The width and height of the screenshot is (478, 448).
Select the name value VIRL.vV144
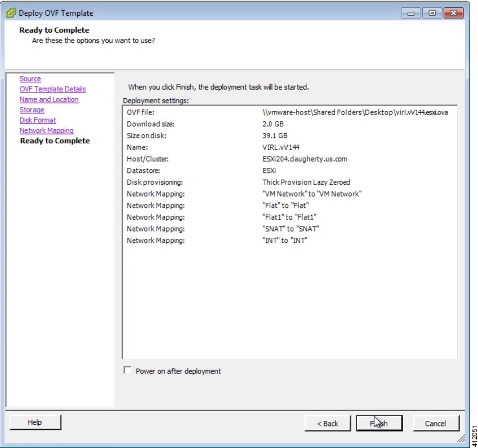[x=281, y=147]
